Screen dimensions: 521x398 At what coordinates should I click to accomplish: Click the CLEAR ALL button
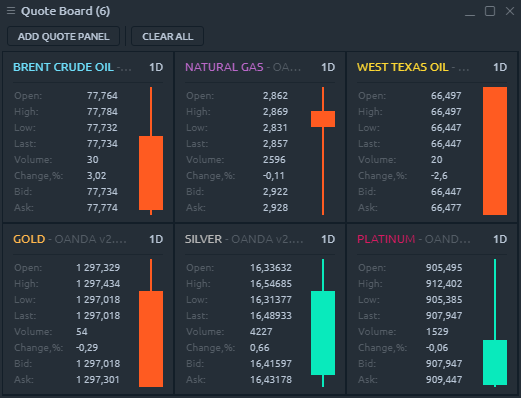[x=168, y=36]
